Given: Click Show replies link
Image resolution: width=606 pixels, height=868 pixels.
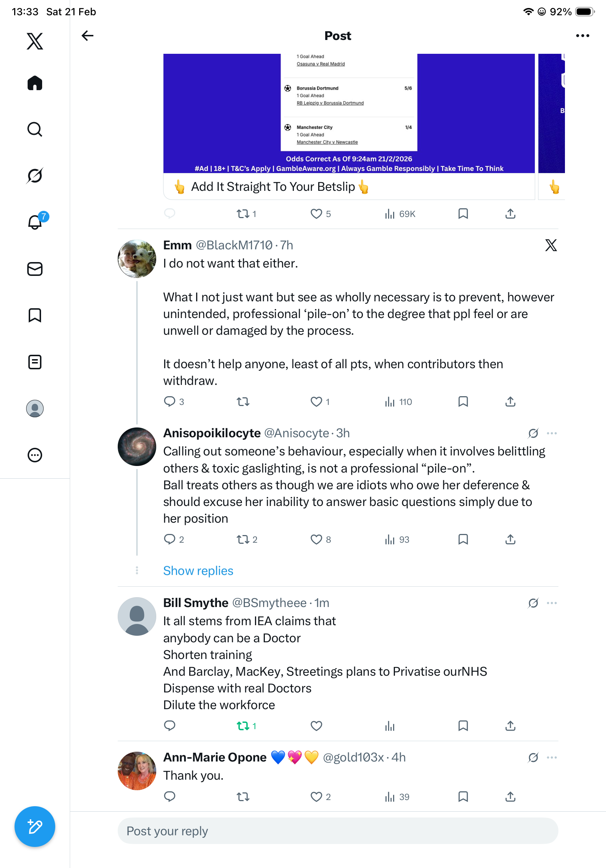Looking at the screenshot, I should pyautogui.click(x=198, y=570).
